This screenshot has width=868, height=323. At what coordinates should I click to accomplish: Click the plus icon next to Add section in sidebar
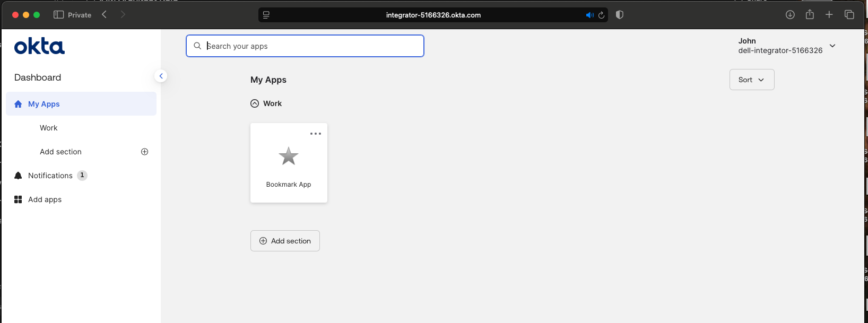pos(144,152)
